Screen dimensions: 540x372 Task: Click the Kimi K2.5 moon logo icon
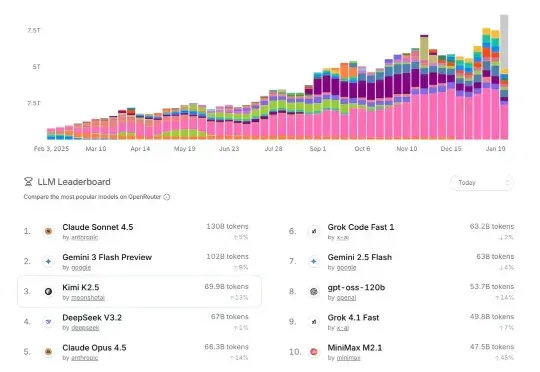point(49,291)
